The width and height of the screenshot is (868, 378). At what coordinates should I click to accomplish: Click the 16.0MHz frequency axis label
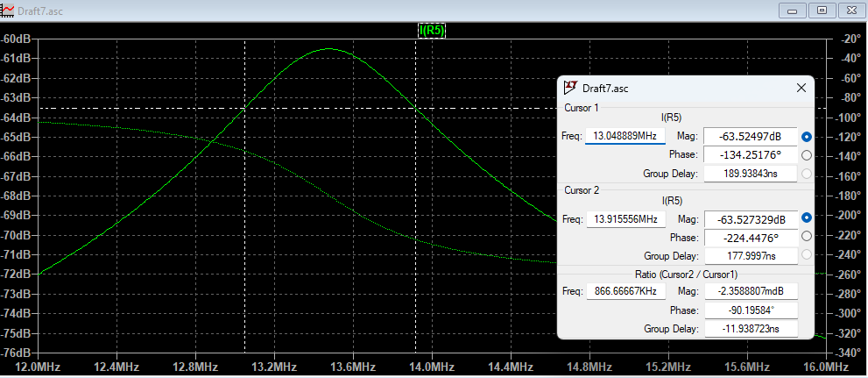826,367
